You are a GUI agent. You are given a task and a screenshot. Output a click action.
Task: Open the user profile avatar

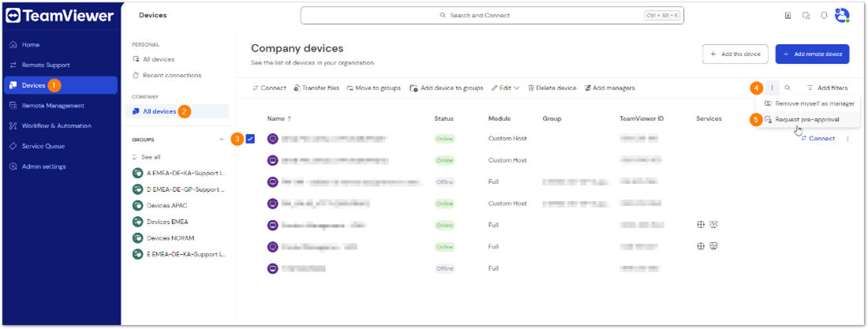pyautogui.click(x=842, y=16)
